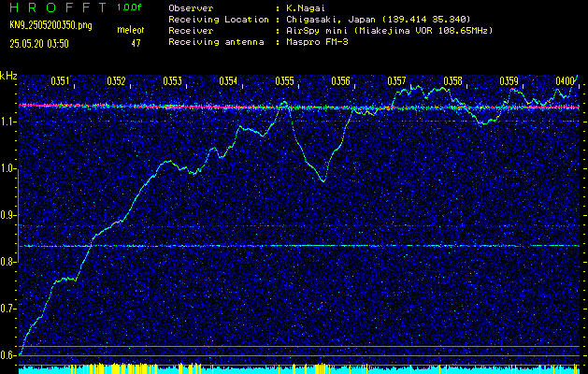The image size is (588, 374).
Task: Click the Receiver label
Action: [191, 30]
